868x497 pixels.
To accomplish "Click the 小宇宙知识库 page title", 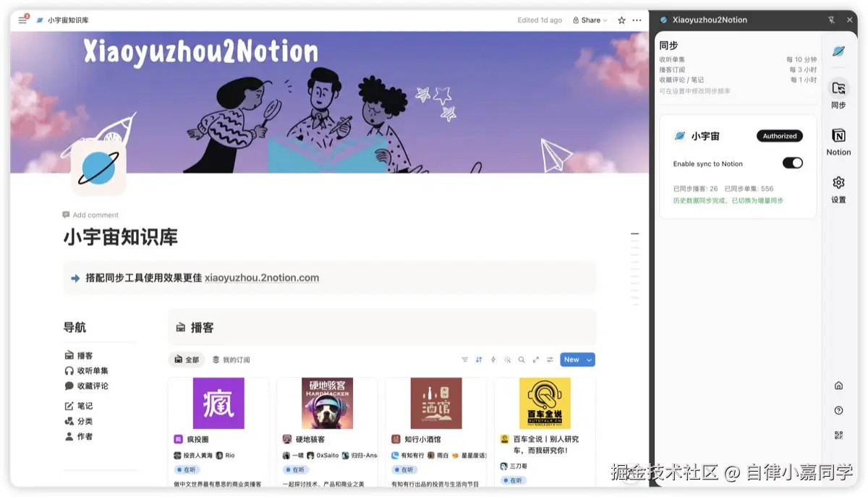I will point(121,237).
